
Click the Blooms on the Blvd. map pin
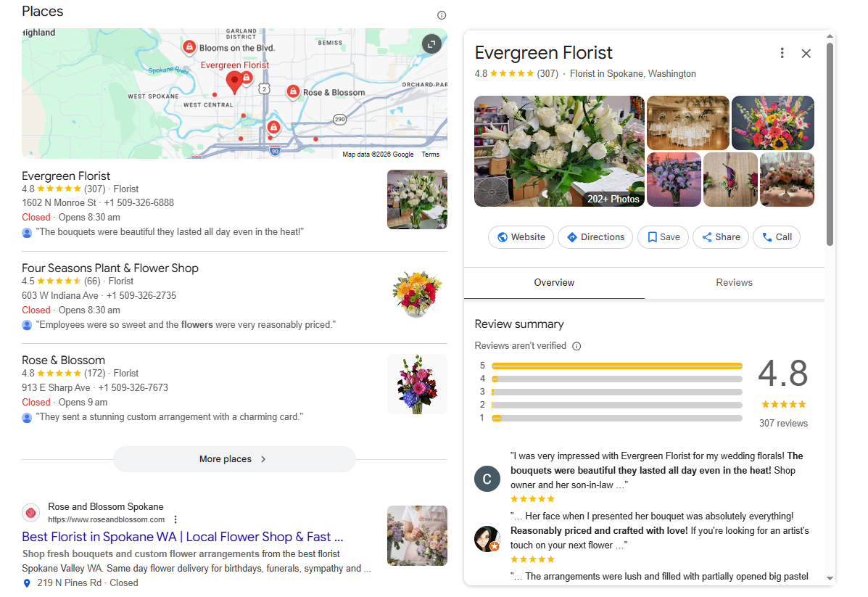[189, 46]
